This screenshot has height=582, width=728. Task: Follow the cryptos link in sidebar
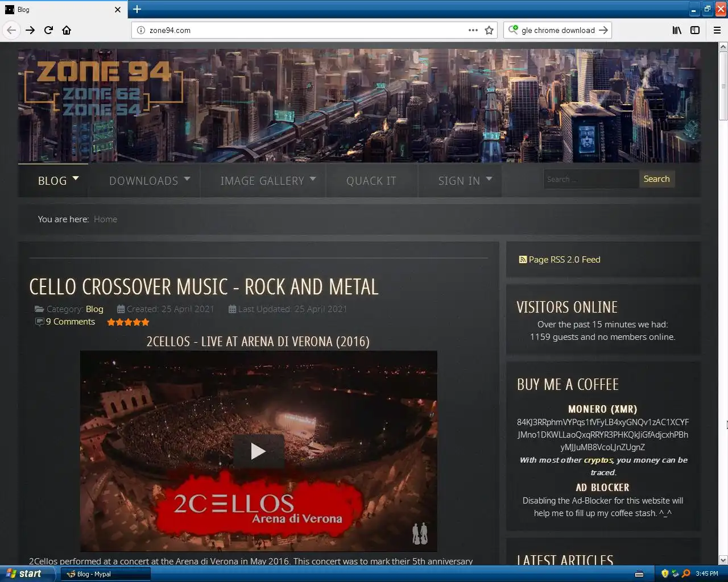598,460
